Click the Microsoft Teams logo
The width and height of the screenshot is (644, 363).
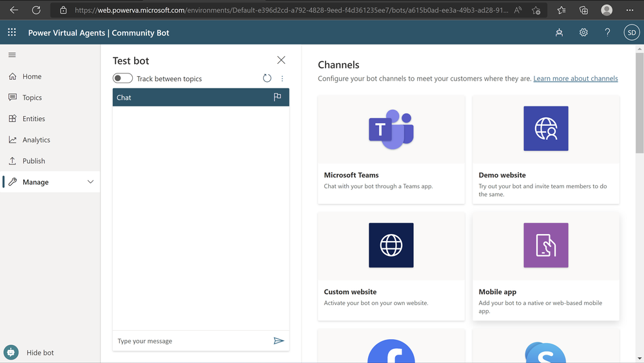click(x=391, y=130)
